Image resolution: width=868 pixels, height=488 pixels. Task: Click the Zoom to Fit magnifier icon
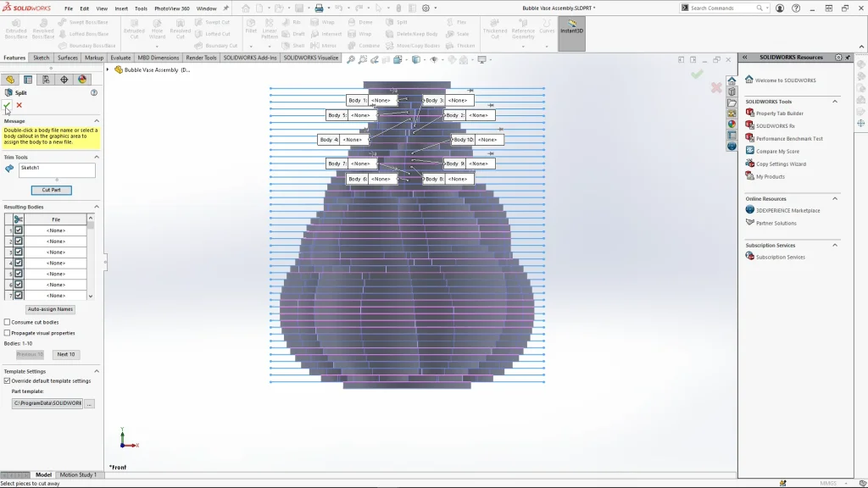(350, 60)
